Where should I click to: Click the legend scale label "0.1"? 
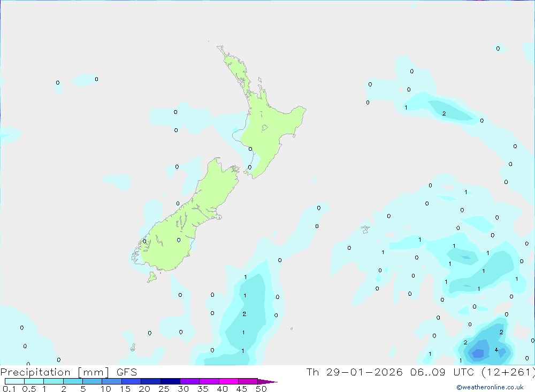(9, 389)
